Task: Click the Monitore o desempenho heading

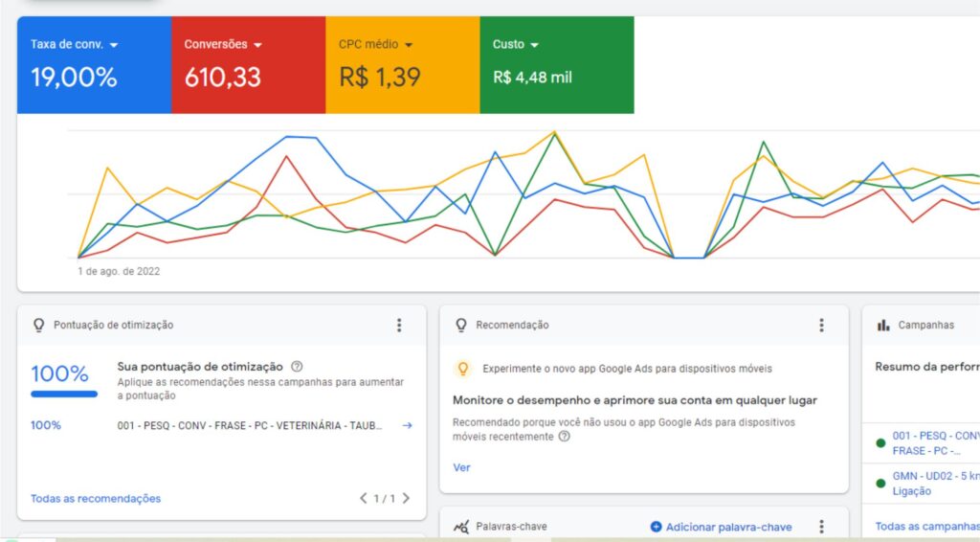Action: [635, 400]
